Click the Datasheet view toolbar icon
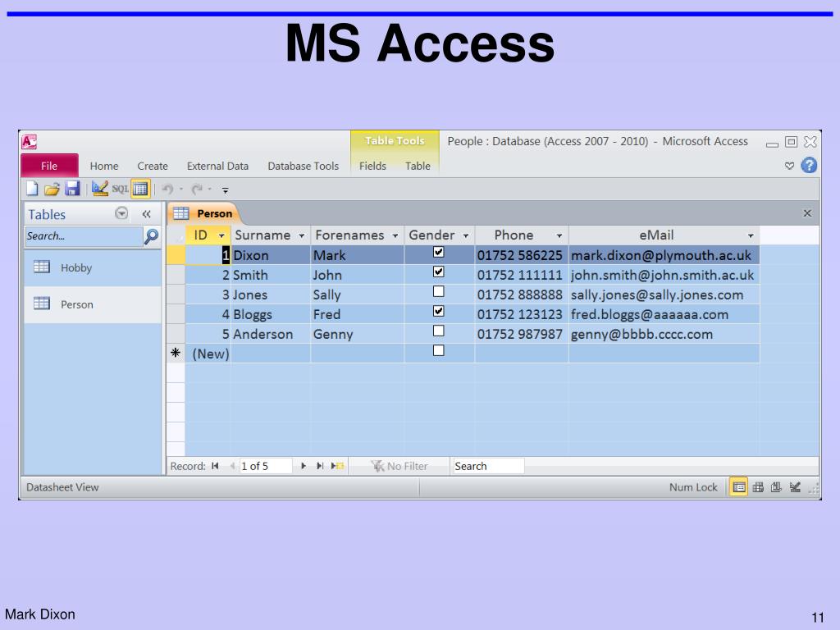Image resolution: width=840 pixels, height=630 pixels. tap(140, 189)
